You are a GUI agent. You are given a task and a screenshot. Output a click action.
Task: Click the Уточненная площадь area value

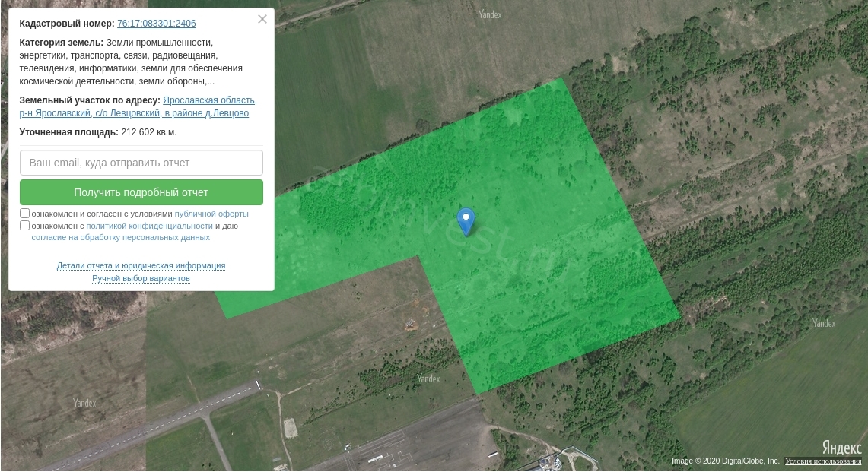(x=148, y=132)
